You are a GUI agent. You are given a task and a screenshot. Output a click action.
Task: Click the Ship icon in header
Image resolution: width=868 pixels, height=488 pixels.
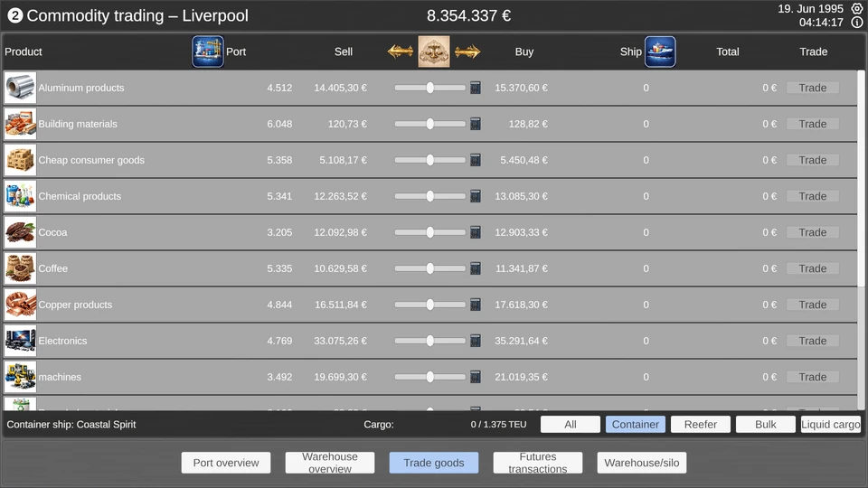660,52
